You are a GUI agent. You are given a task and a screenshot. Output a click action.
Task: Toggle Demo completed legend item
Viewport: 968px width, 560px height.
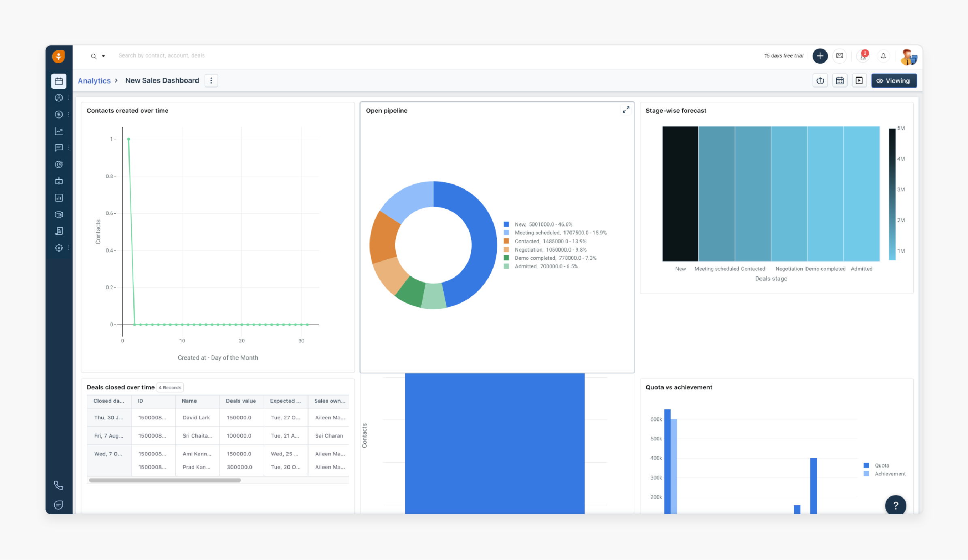[550, 258]
